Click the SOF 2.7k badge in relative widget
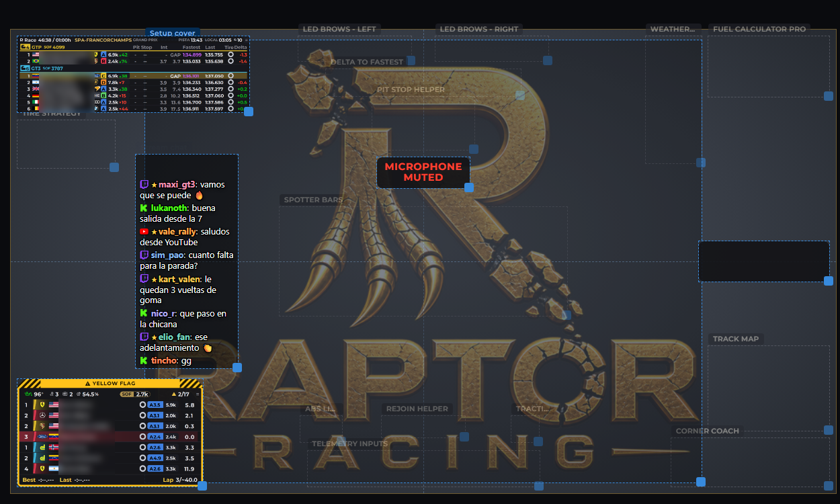 click(135, 394)
